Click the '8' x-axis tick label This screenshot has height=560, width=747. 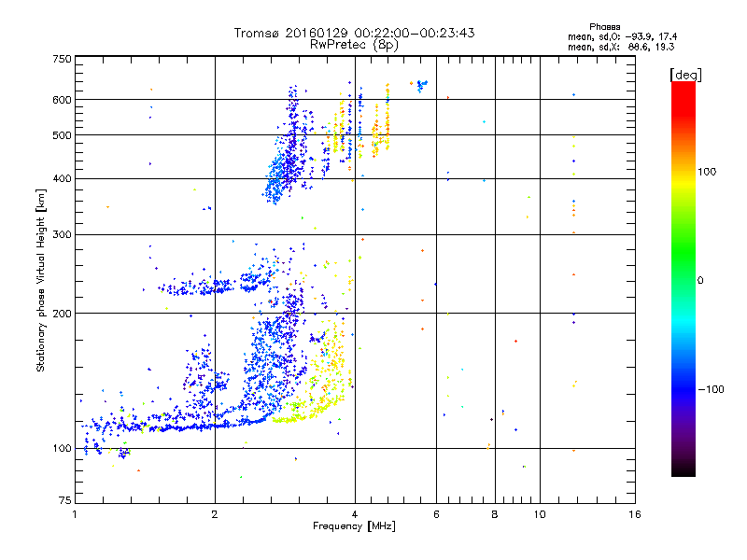[495, 514]
